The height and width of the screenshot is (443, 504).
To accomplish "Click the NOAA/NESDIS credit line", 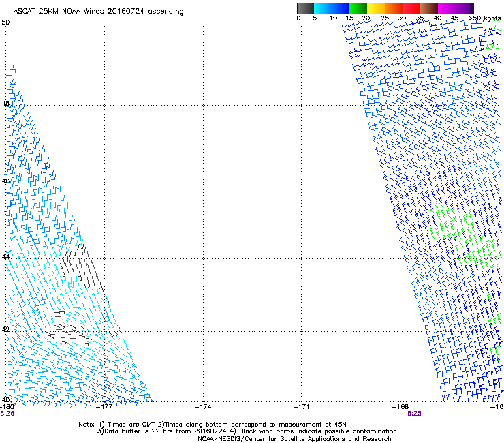I will (294, 439).
